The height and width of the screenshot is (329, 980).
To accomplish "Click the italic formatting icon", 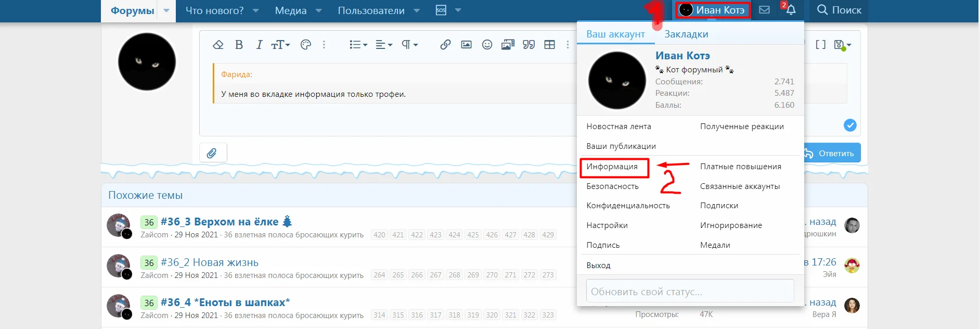I will click(259, 45).
